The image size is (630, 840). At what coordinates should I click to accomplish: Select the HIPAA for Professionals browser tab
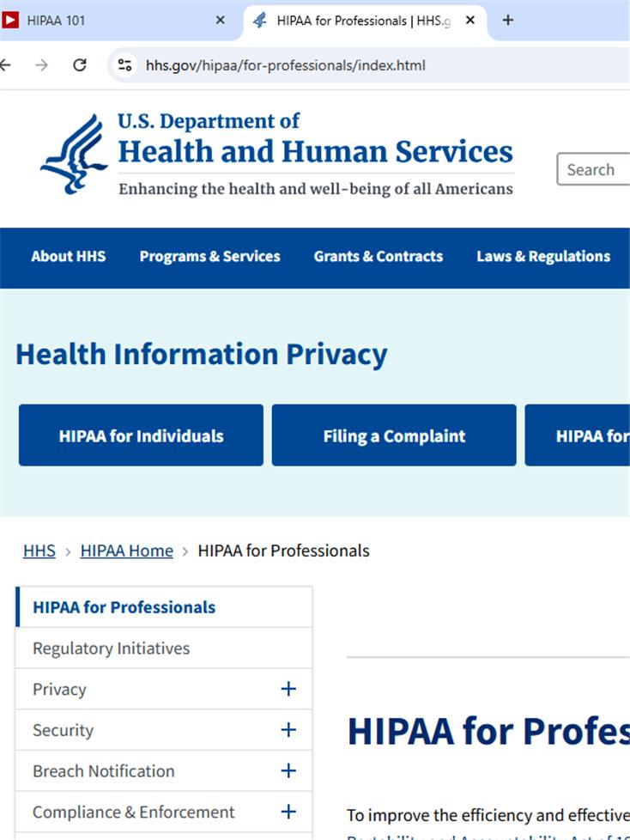tap(364, 21)
